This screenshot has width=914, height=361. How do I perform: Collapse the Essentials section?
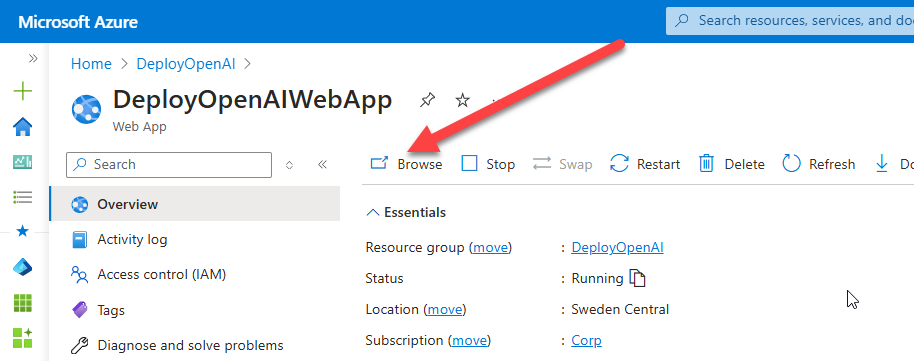coord(406,212)
